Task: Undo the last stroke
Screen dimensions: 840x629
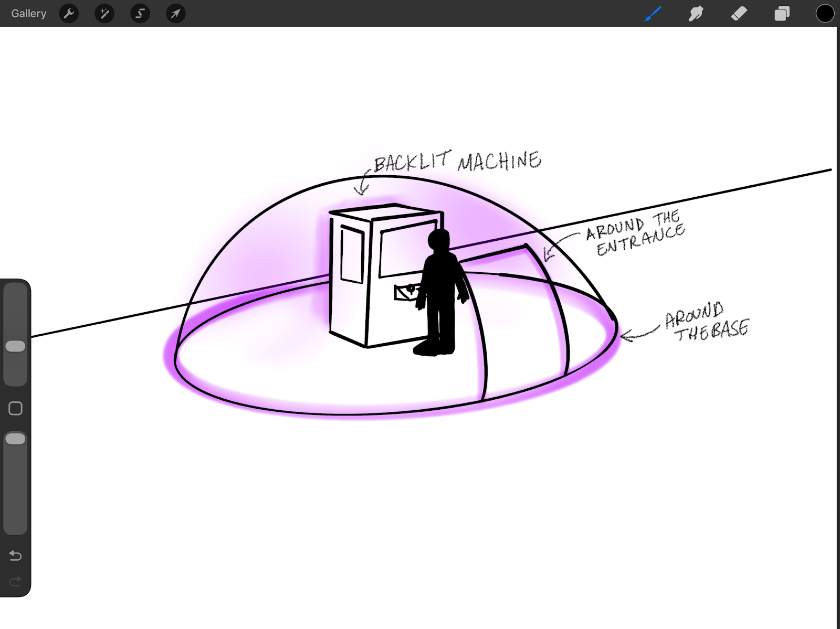Action: coord(15,556)
